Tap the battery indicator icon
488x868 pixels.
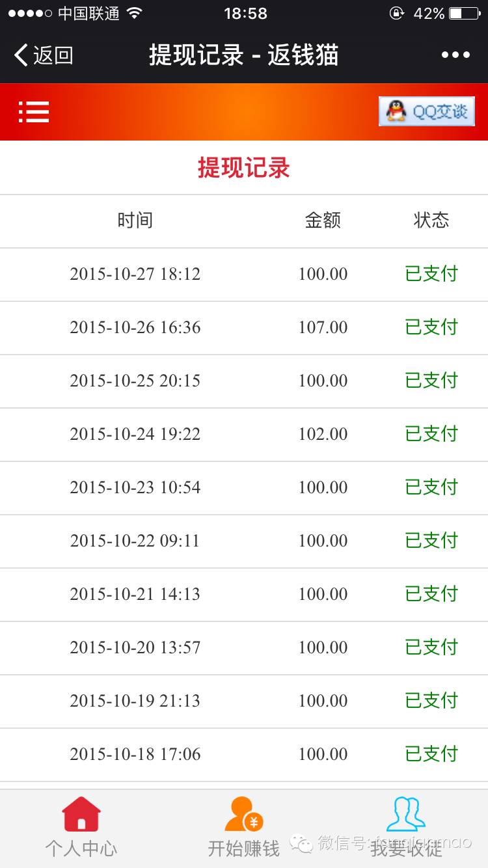click(x=464, y=13)
